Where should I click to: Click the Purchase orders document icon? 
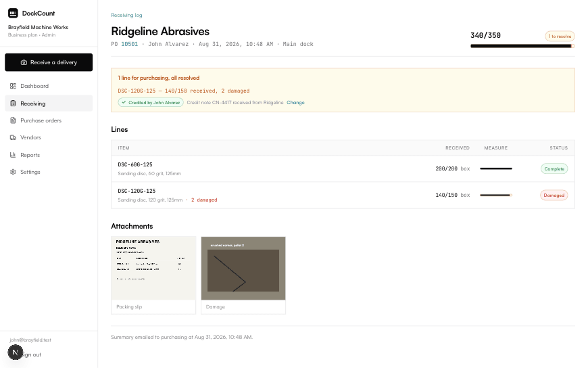click(x=13, y=120)
